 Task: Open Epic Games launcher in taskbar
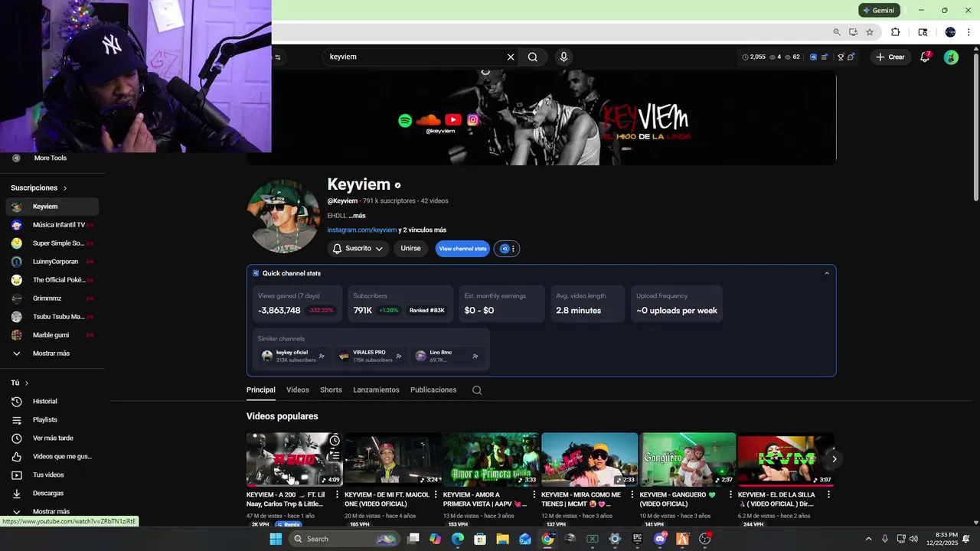637,539
